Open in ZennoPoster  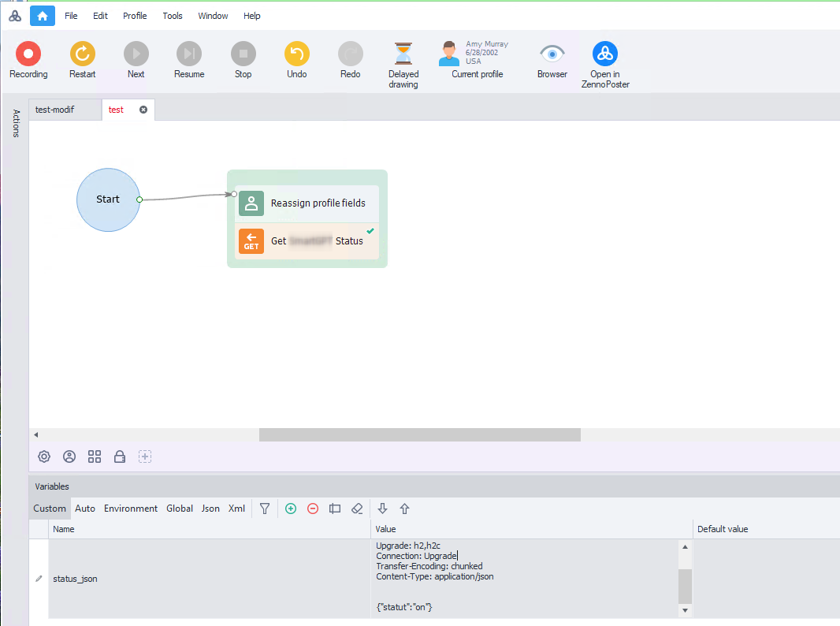pos(605,65)
